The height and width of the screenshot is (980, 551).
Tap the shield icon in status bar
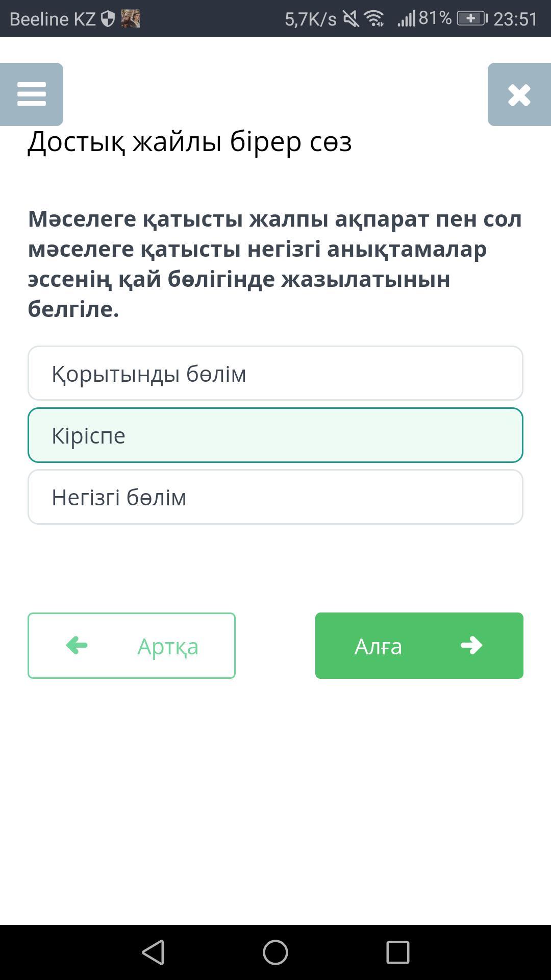point(108,19)
